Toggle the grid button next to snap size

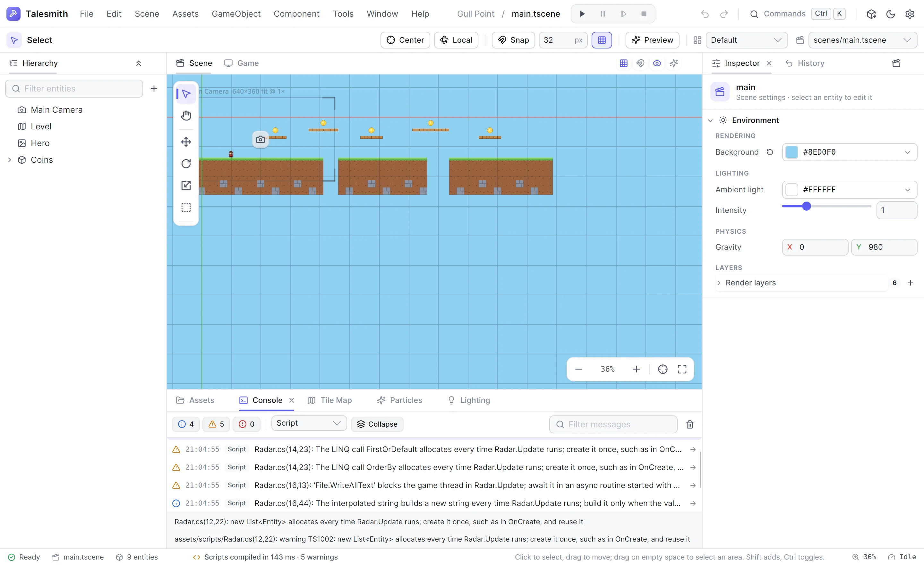pyautogui.click(x=602, y=40)
